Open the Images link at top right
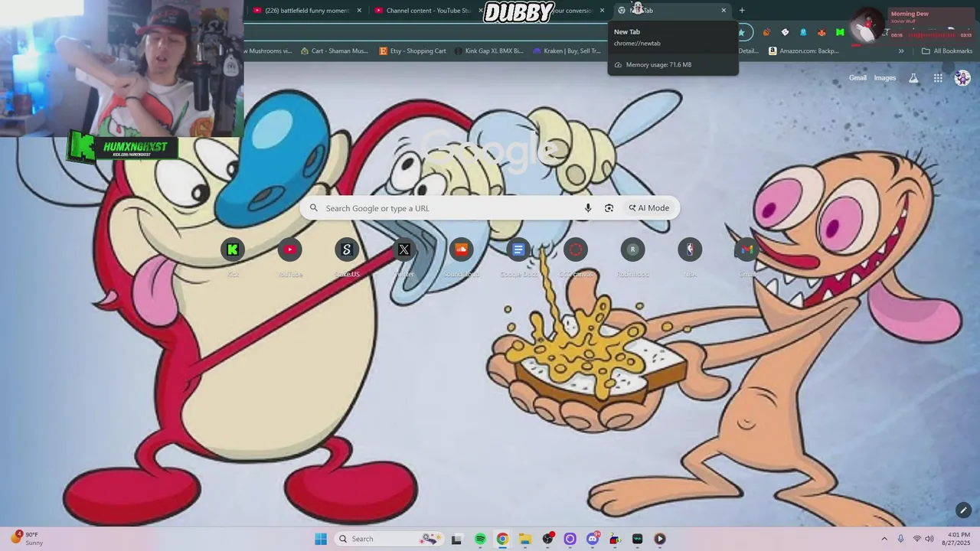980x551 pixels. pos(885,78)
